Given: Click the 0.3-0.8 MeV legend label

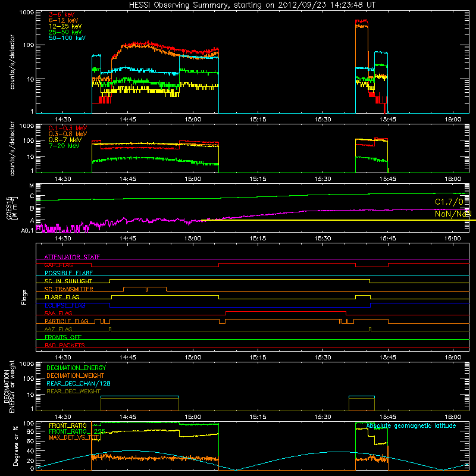Looking at the screenshot, I should pos(68,134).
